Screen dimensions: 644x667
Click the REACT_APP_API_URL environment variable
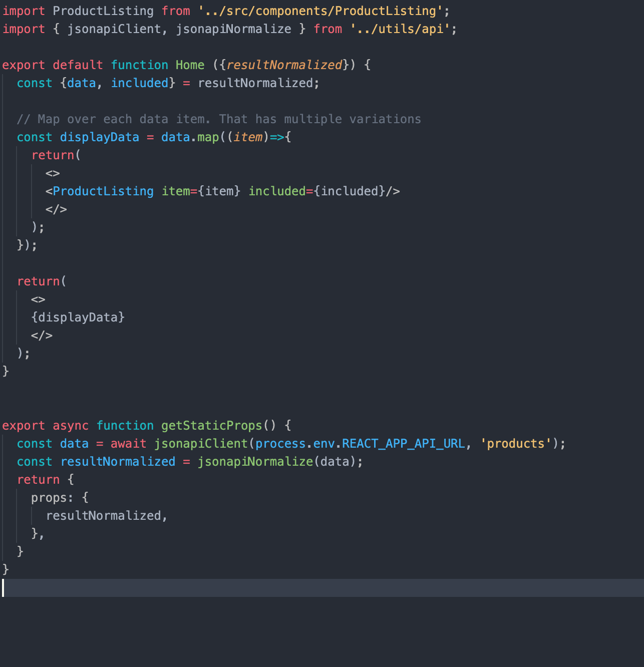coord(402,443)
